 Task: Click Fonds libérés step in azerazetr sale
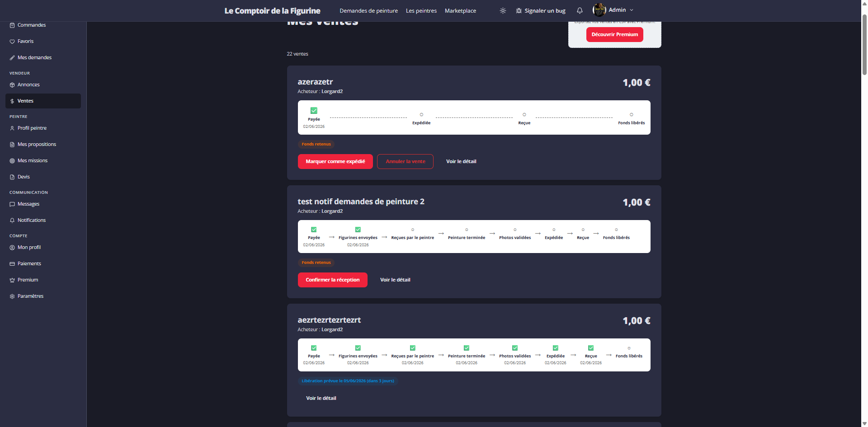632,119
